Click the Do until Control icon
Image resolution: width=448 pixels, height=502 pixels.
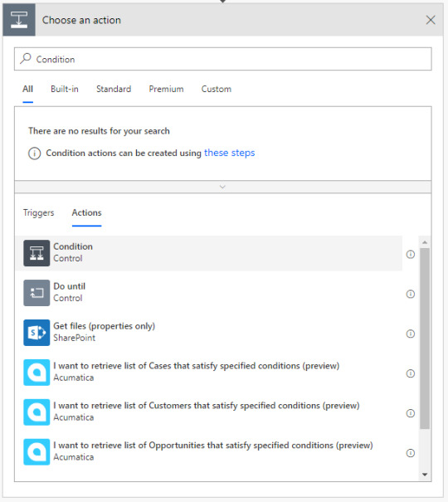pos(37,293)
